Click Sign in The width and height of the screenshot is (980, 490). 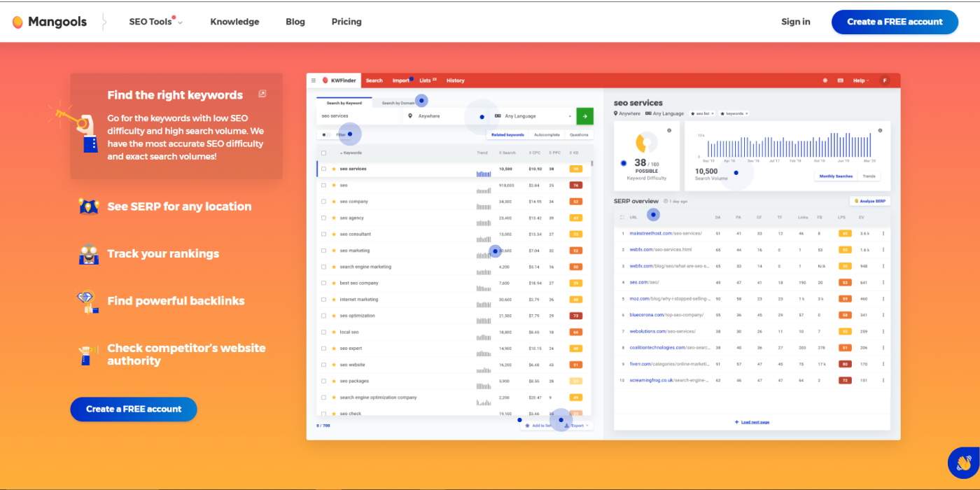(796, 22)
